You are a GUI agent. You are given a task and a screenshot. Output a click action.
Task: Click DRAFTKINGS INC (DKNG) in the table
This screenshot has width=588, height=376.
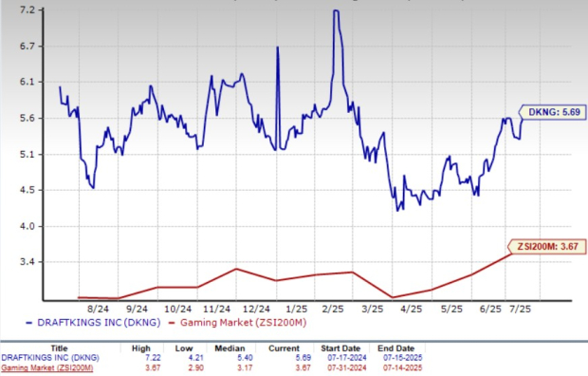pyautogui.click(x=50, y=358)
